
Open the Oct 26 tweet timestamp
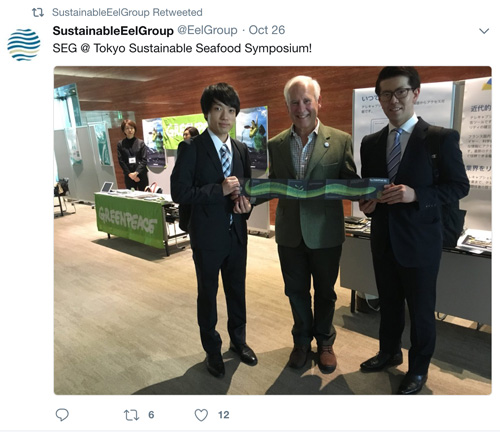[267, 30]
